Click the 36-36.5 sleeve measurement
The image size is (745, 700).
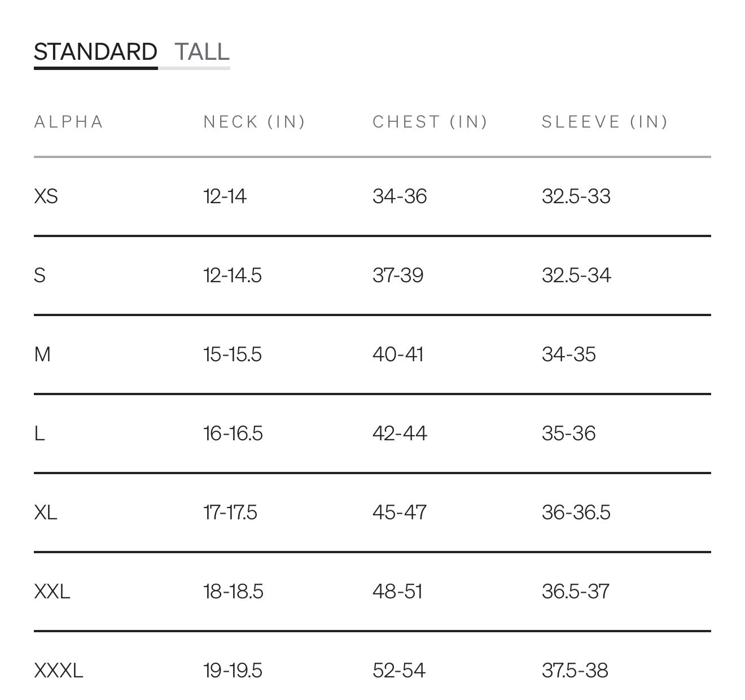tap(576, 513)
